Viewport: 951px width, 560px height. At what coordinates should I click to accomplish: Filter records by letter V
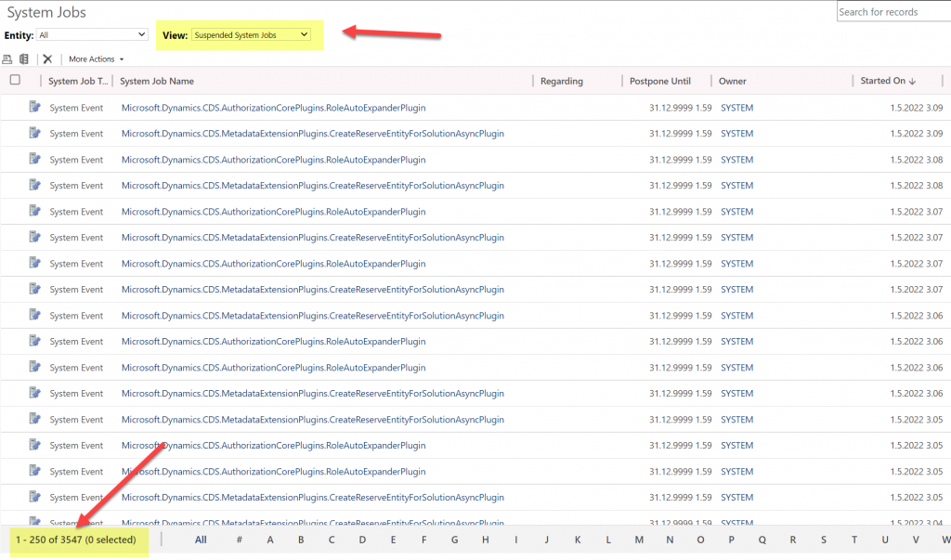coord(916,540)
